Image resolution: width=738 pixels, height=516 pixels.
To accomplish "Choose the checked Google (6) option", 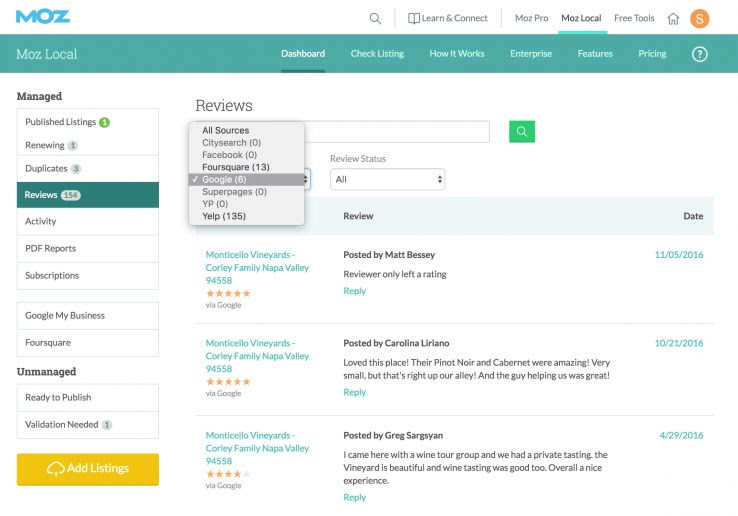I will [x=246, y=179].
